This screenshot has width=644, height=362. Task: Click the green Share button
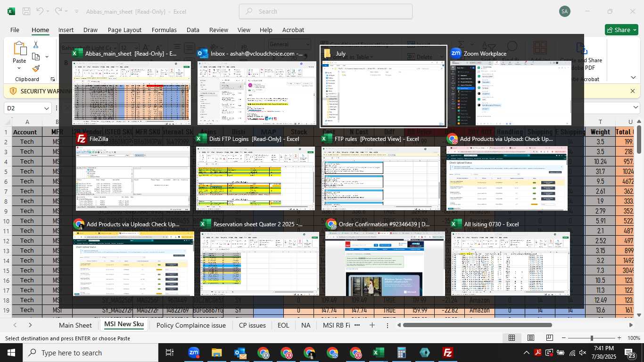point(621,30)
